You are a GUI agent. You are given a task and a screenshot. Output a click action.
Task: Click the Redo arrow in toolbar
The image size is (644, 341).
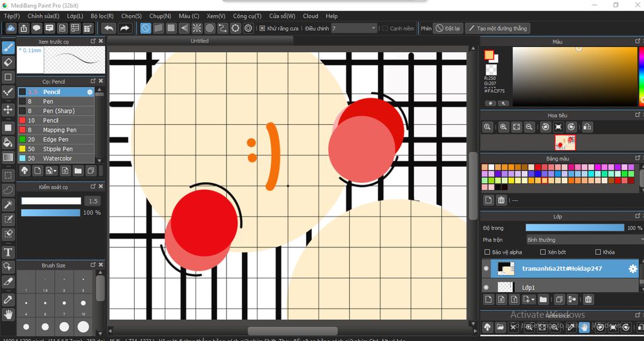coord(125,28)
